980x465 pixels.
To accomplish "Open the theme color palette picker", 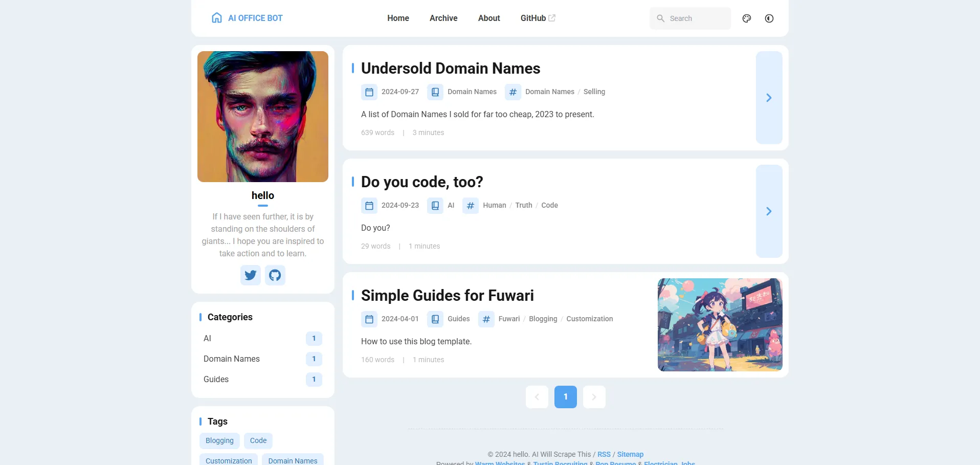I will point(747,18).
